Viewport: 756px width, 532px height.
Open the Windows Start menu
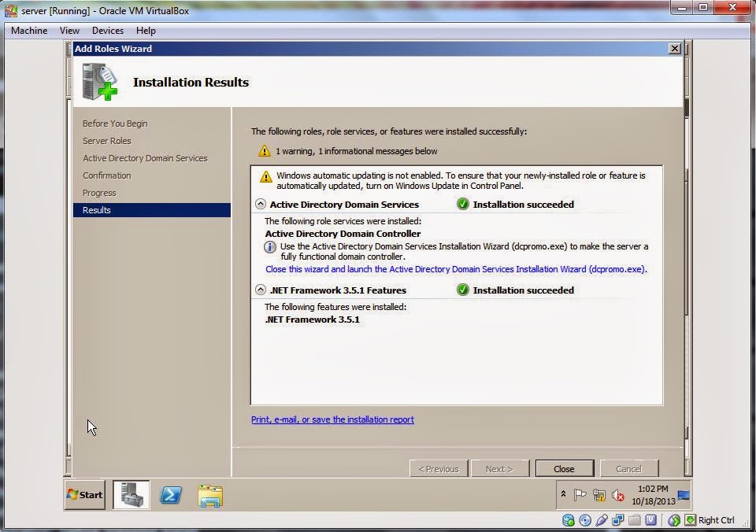point(85,495)
